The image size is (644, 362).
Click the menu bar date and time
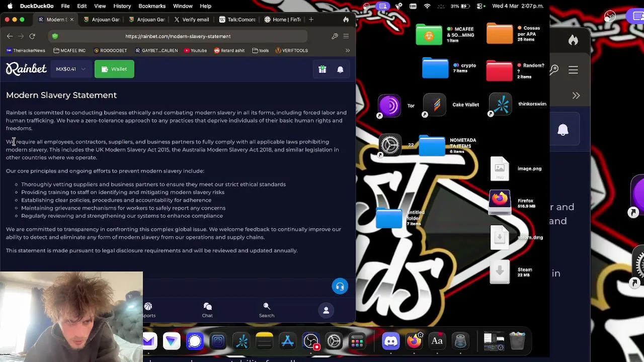tap(518, 6)
